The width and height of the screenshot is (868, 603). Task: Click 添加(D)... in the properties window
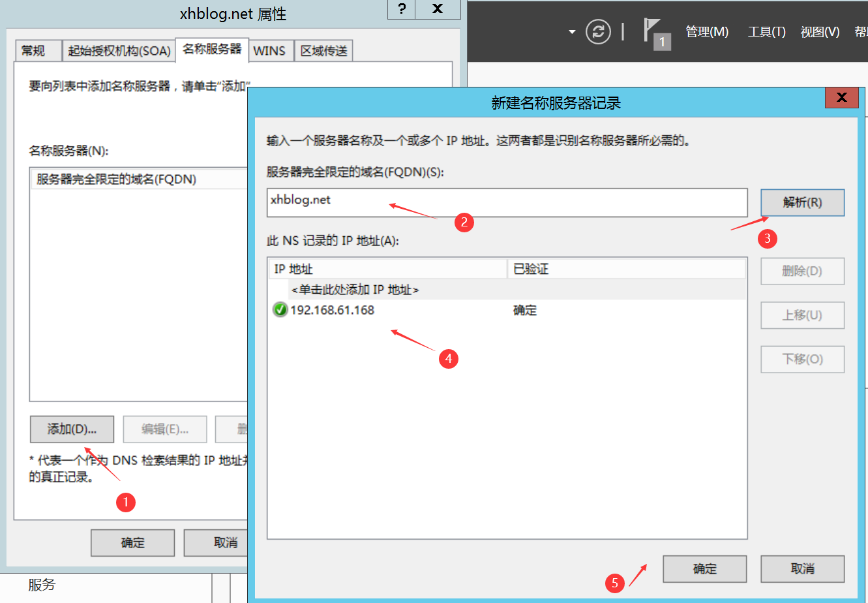pyautogui.click(x=72, y=429)
